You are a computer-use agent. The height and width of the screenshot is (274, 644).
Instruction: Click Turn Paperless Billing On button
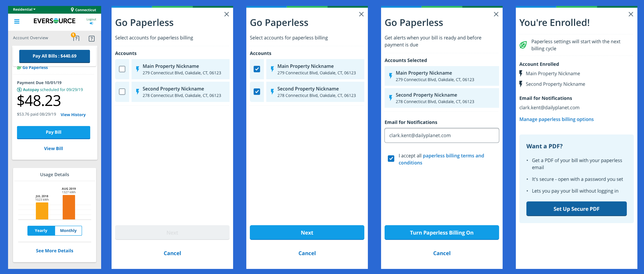[x=441, y=232]
